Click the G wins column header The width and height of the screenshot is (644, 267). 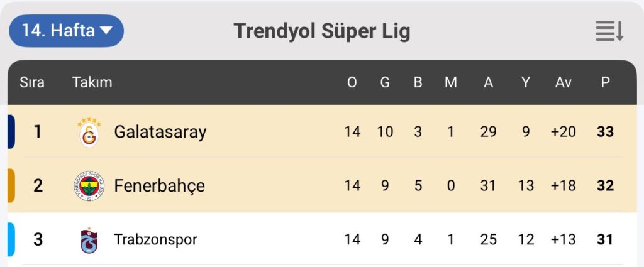point(385,82)
